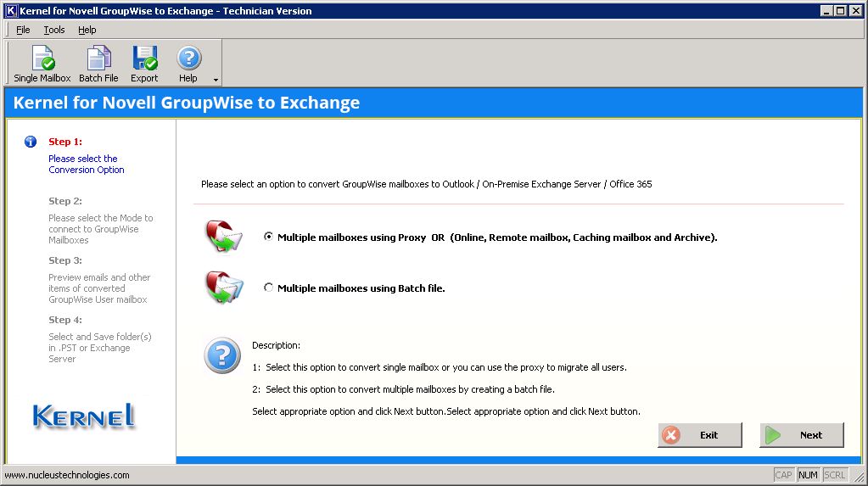Click the Next button
Screen dimensions: 868x486
point(802,435)
